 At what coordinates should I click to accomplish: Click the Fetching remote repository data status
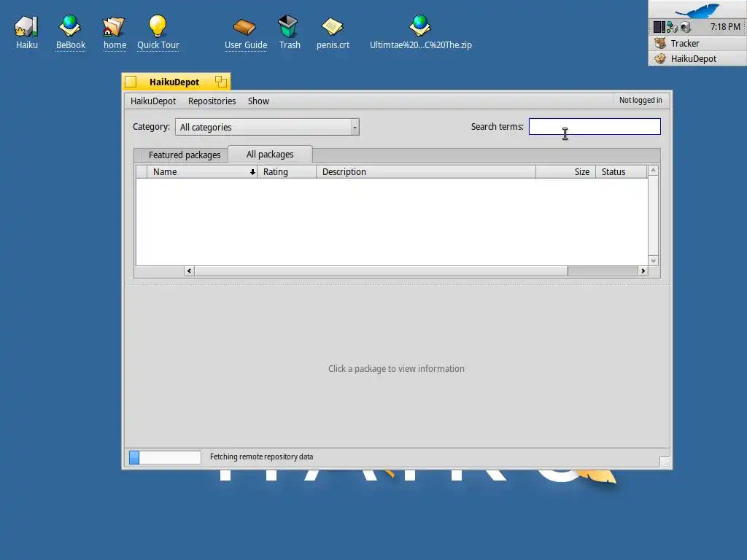pos(262,456)
